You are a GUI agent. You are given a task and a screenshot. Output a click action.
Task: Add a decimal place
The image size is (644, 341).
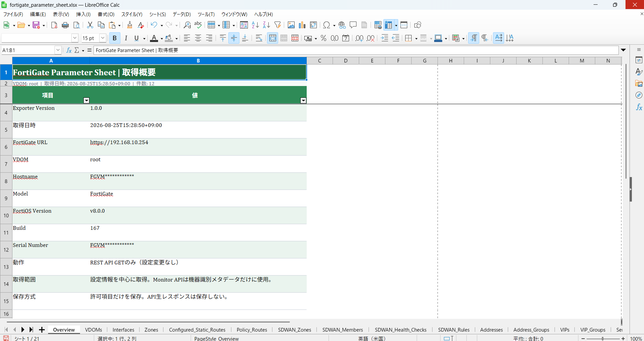click(x=359, y=38)
